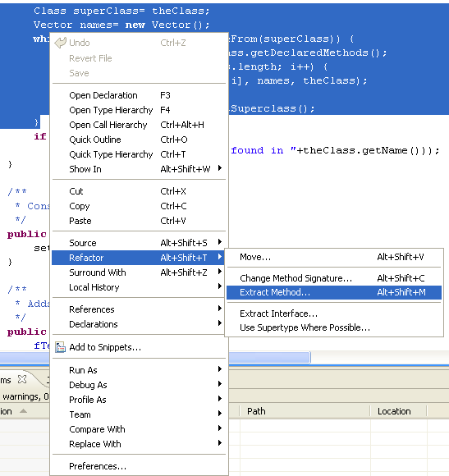Expand the References submenu arrow
This screenshot has height=476, width=449.
(220, 308)
